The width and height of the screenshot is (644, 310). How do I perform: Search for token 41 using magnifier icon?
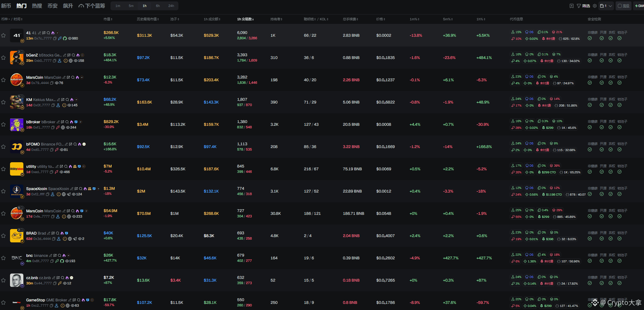click(x=48, y=33)
